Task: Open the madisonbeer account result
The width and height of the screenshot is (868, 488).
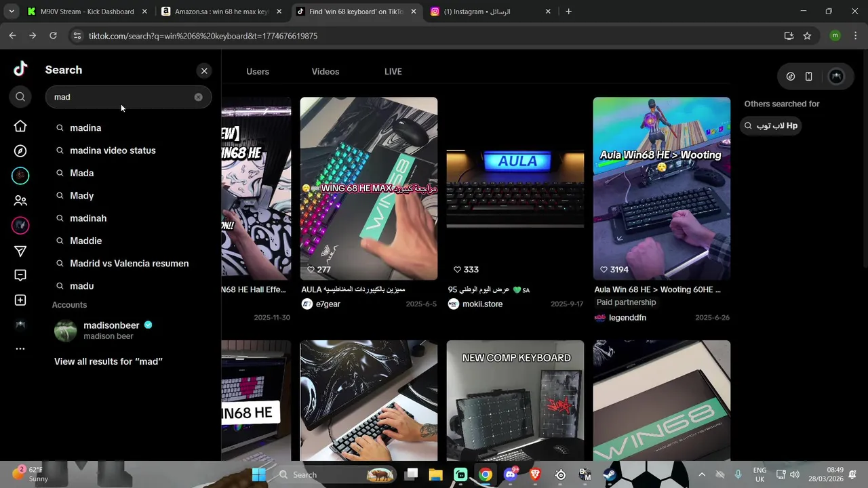Action: (127, 330)
